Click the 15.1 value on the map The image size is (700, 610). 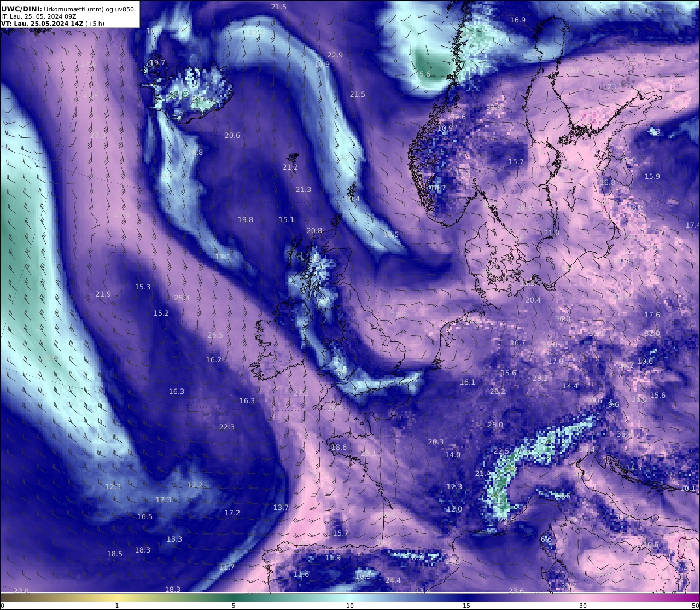coord(287,219)
